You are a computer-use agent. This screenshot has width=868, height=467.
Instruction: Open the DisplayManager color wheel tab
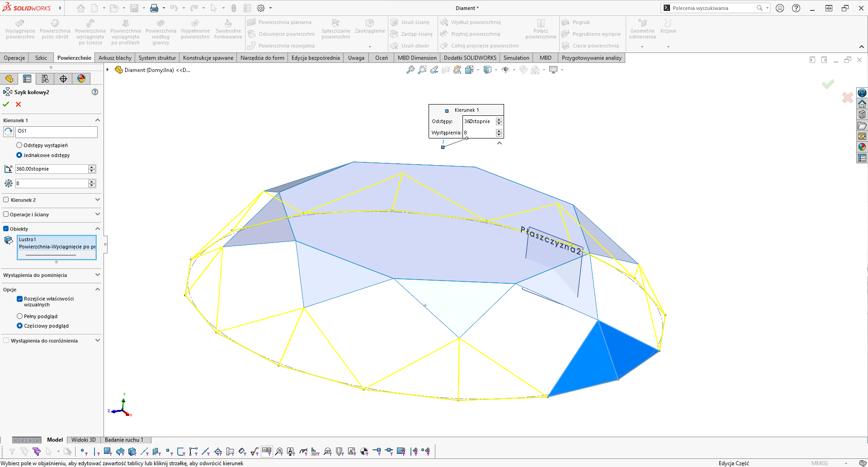[81, 79]
